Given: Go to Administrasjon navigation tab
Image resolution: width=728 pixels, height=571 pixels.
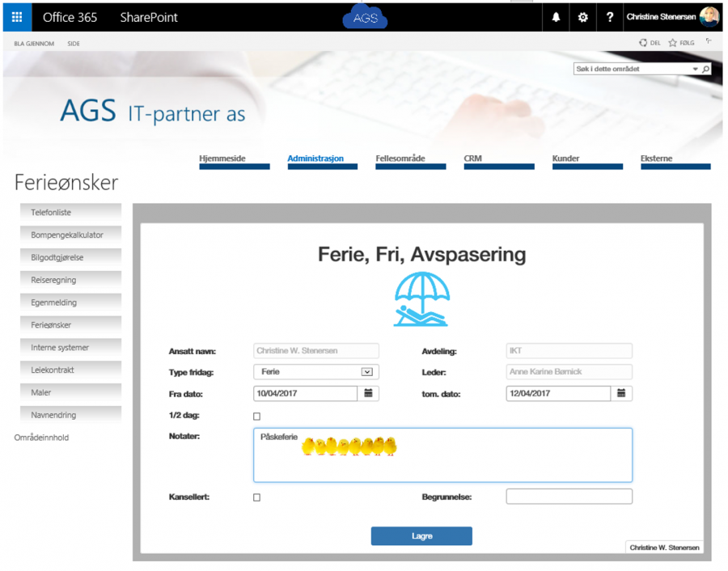Looking at the screenshot, I should (323, 161).
